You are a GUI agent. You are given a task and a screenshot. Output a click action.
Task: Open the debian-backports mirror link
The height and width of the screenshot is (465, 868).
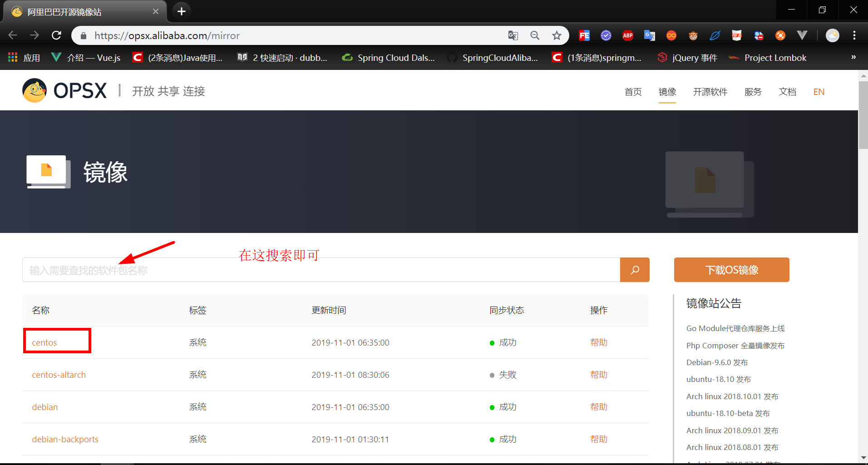pos(65,439)
